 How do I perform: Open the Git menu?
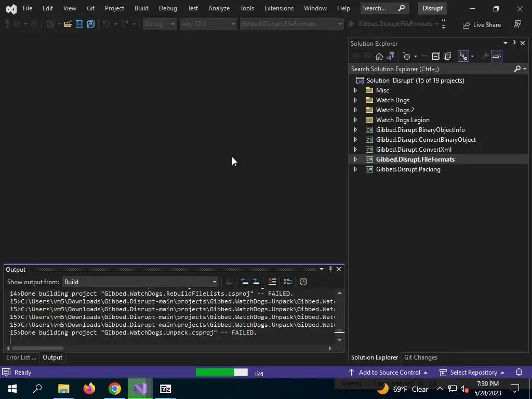[x=90, y=8]
